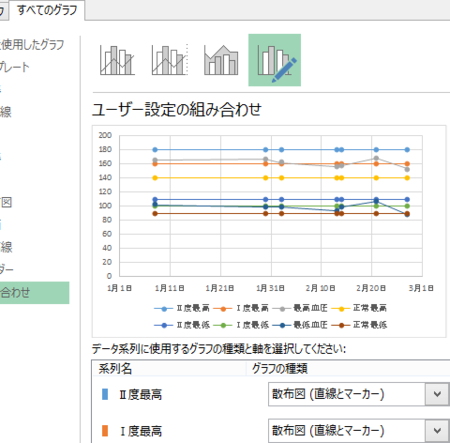This screenshot has height=443, width=450.
Task: Click Ⅰ度最高 series name in table
Action: (140, 431)
